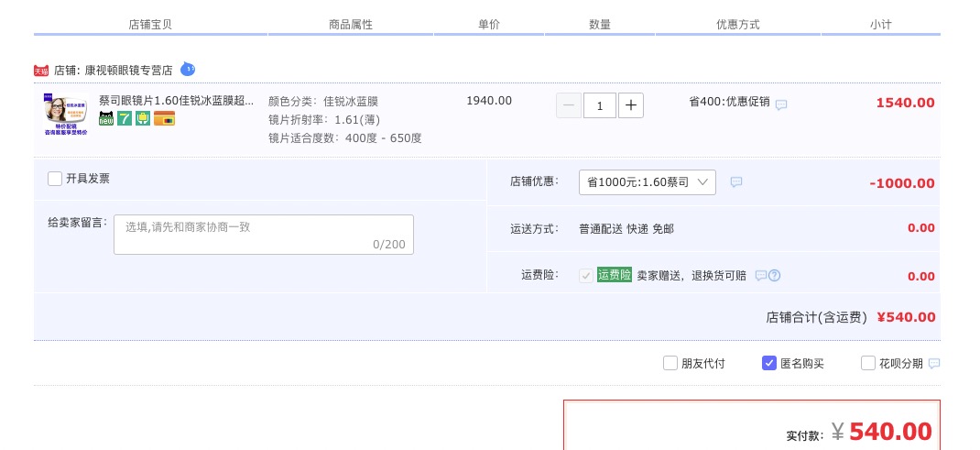Click the 小计 column header

[x=880, y=25]
